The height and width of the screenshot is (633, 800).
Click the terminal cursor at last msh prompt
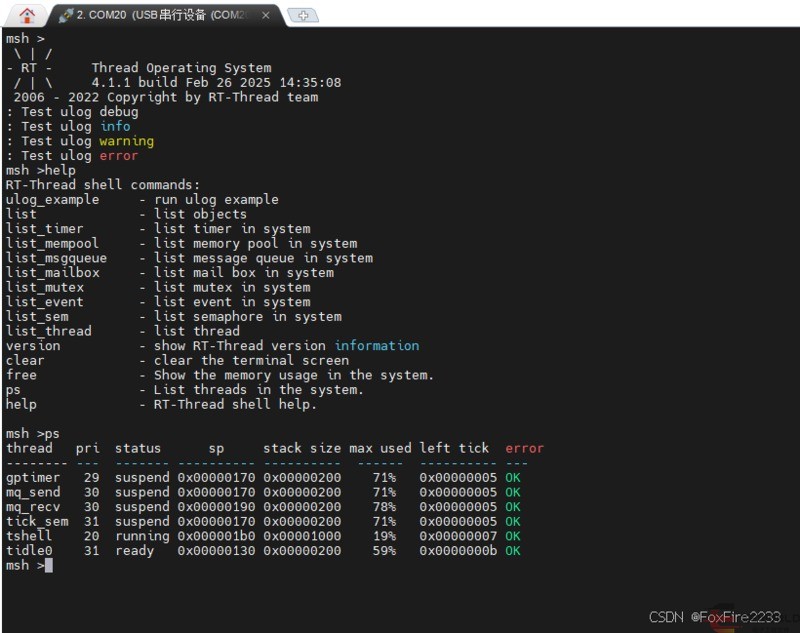click(x=49, y=565)
